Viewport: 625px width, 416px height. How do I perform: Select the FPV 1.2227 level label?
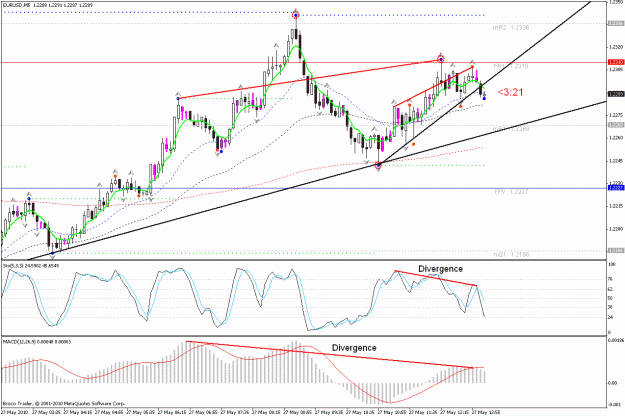[x=511, y=192]
